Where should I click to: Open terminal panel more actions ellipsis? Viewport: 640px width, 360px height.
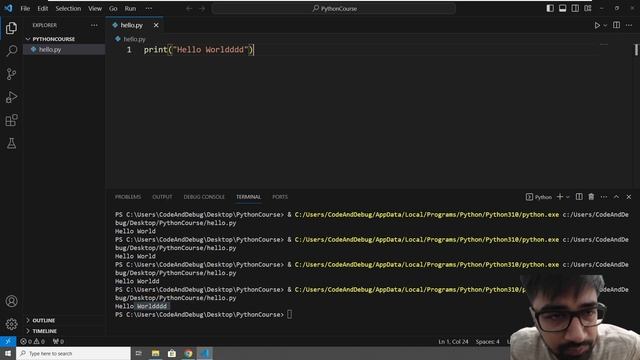coord(604,197)
